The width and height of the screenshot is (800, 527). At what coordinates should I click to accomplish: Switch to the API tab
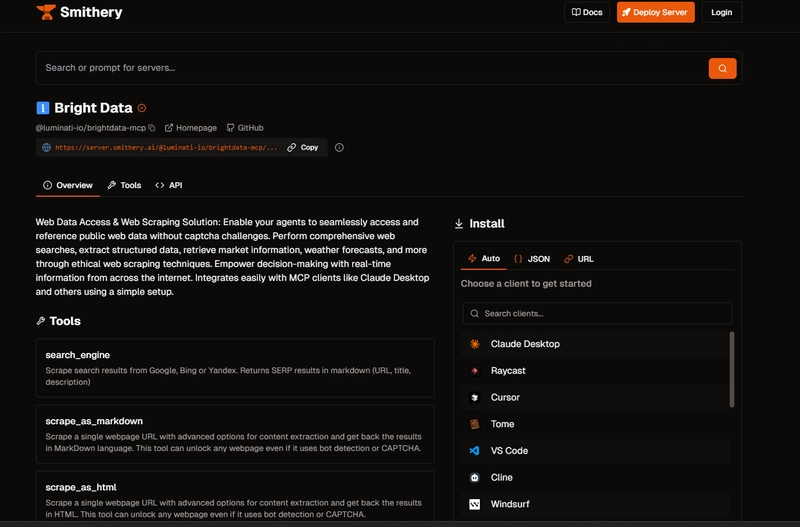coord(169,185)
